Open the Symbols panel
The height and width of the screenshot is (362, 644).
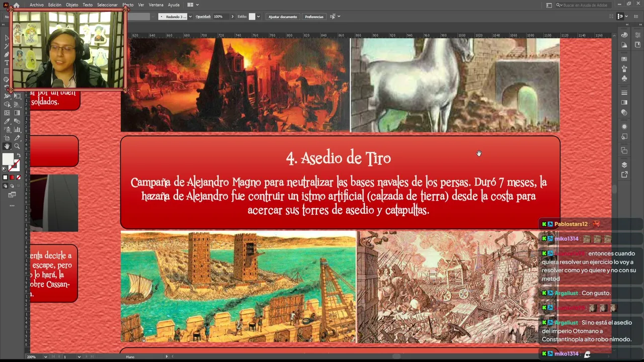[624, 78]
